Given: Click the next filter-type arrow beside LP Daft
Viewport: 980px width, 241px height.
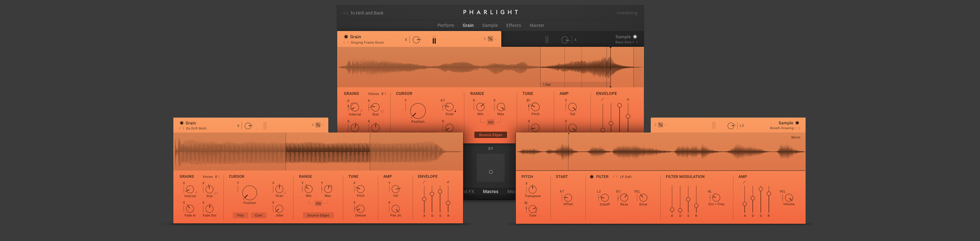Looking at the screenshot, I should point(617,177).
